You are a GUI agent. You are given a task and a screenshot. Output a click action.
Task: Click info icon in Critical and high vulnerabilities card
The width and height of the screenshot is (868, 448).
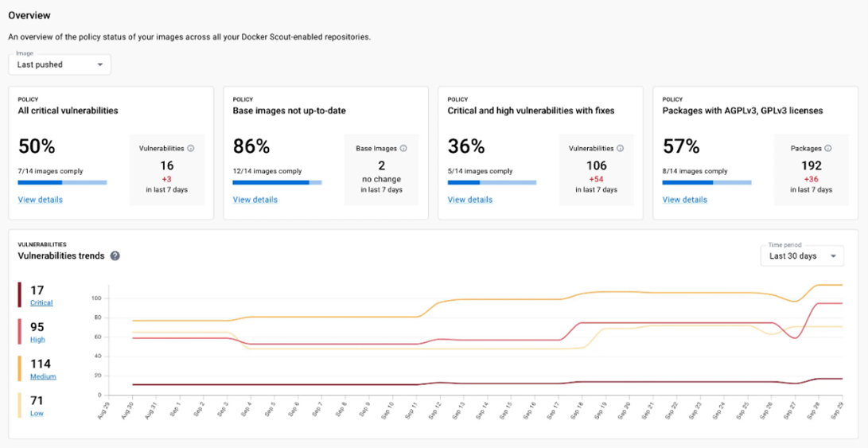621,149
